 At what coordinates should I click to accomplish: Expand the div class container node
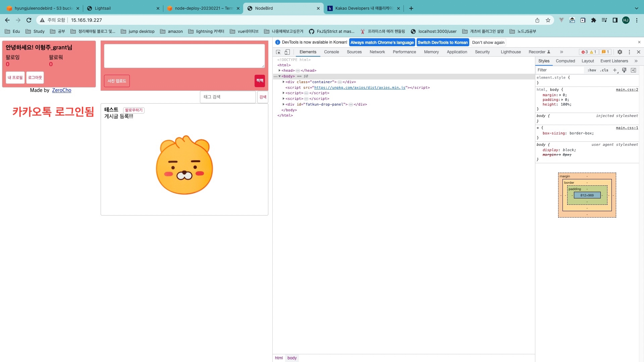coord(283,82)
